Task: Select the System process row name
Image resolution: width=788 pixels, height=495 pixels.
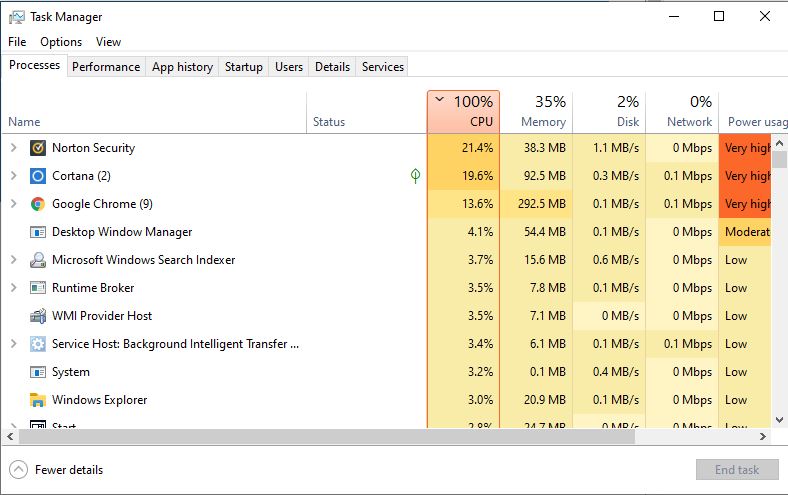Action: [x=71, y=372]
